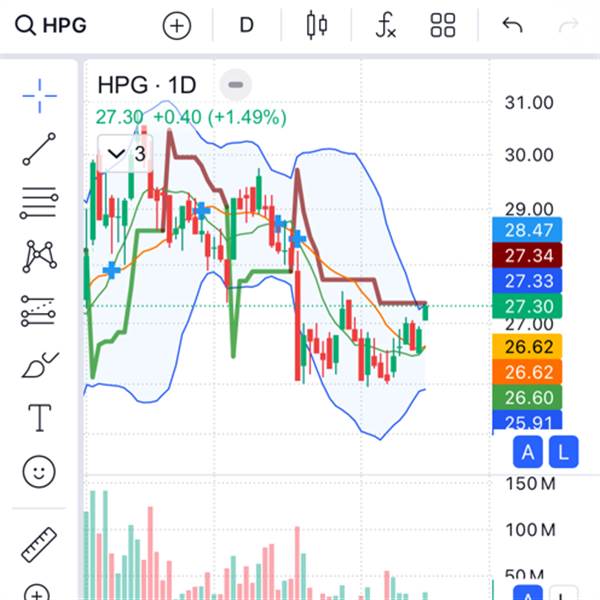
Task: Click the 27.33 blue price label
Action: point(527,281)
